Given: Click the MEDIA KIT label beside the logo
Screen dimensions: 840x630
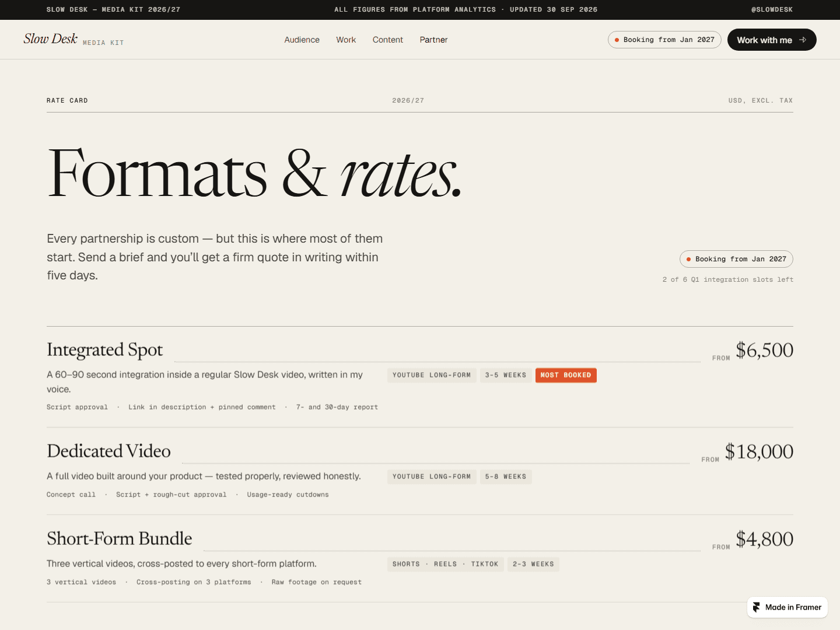Looking at the screenshot, I should (103, 43).
